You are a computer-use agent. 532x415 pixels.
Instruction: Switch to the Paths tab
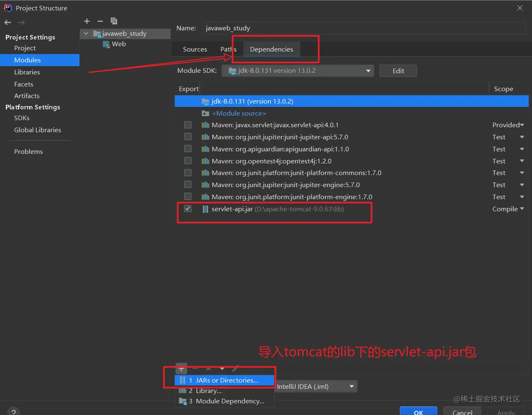(228, 49)
